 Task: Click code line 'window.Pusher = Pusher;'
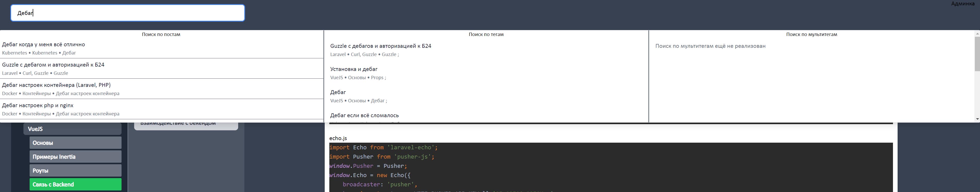pyautogui.click(x=368, y=166)
